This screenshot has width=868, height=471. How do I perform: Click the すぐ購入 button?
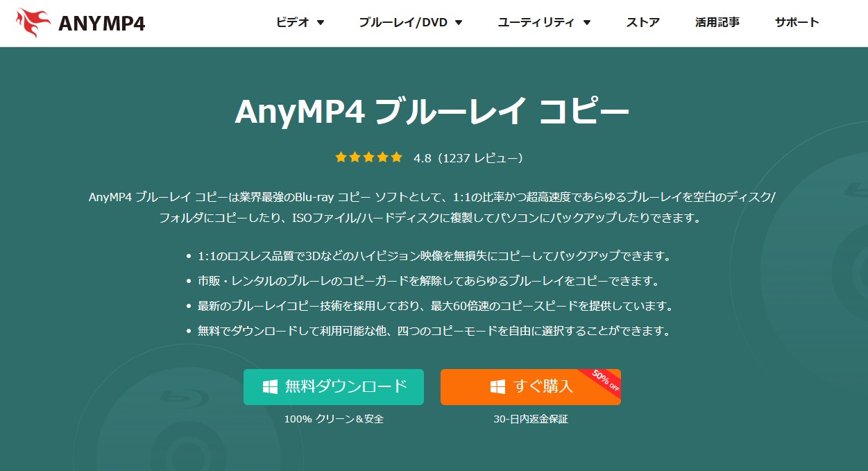click(x=531, y=387)
